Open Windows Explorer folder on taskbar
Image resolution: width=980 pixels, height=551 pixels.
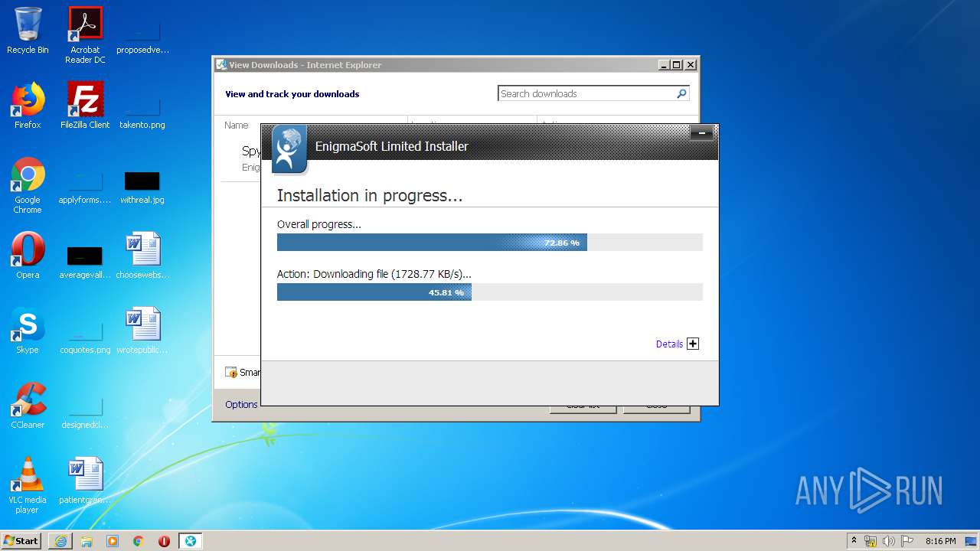87,541
